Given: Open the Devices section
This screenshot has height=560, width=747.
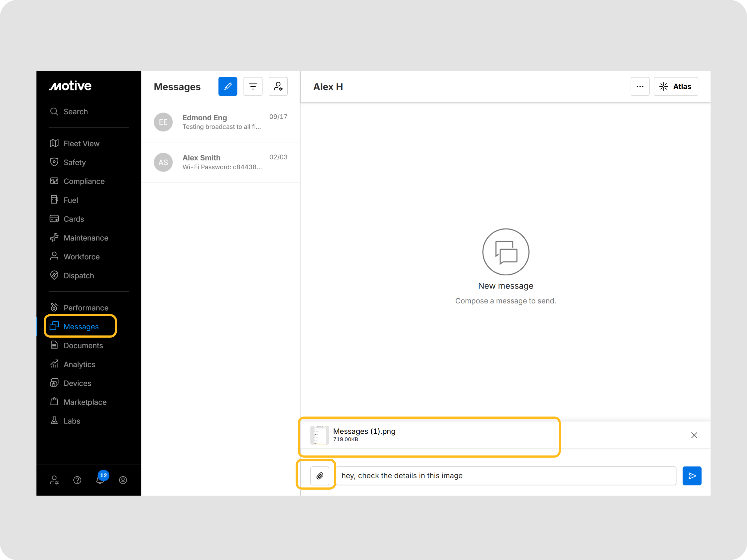Looking at the screenshot, I should point(71,383).
